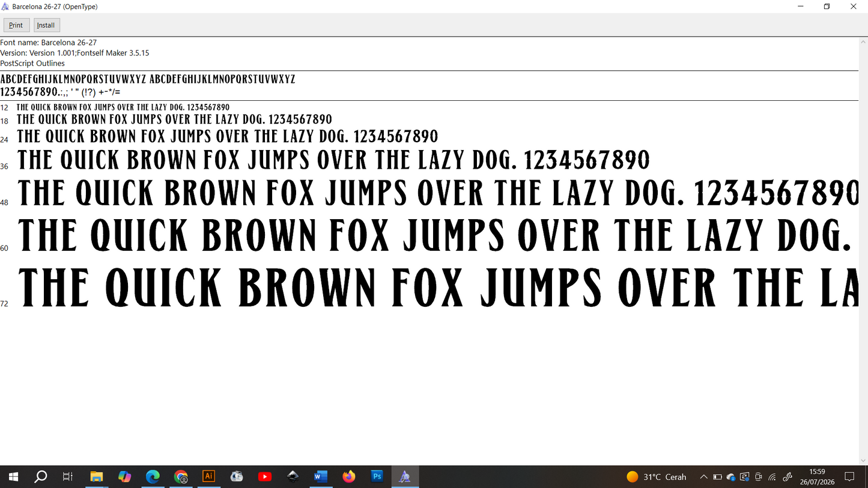Click the pen/ink workspace tray icon
This screenshot has height=488, width=868.
[788, 477]
